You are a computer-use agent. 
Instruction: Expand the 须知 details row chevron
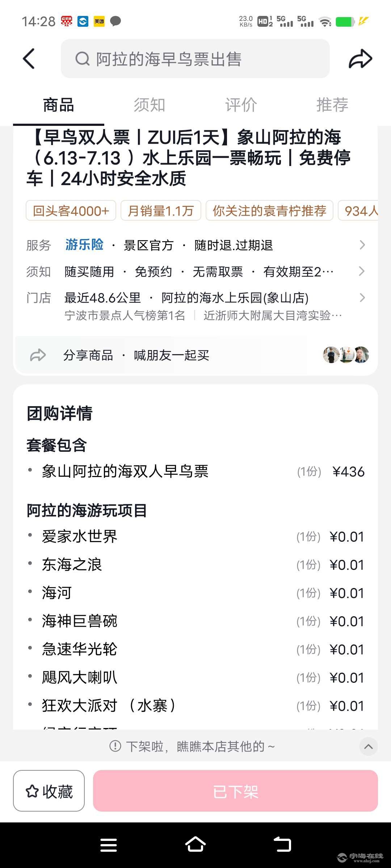362,271
